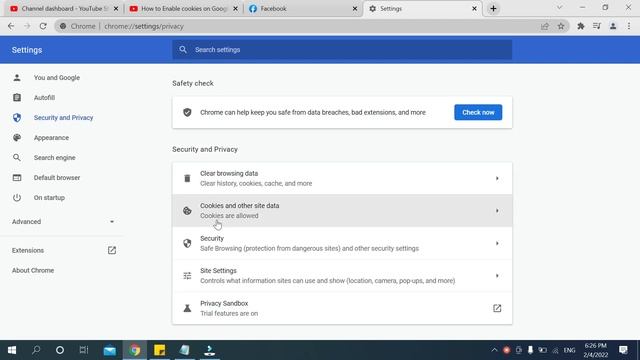Expand the Site Settings row arrow

tap(497, 276)
